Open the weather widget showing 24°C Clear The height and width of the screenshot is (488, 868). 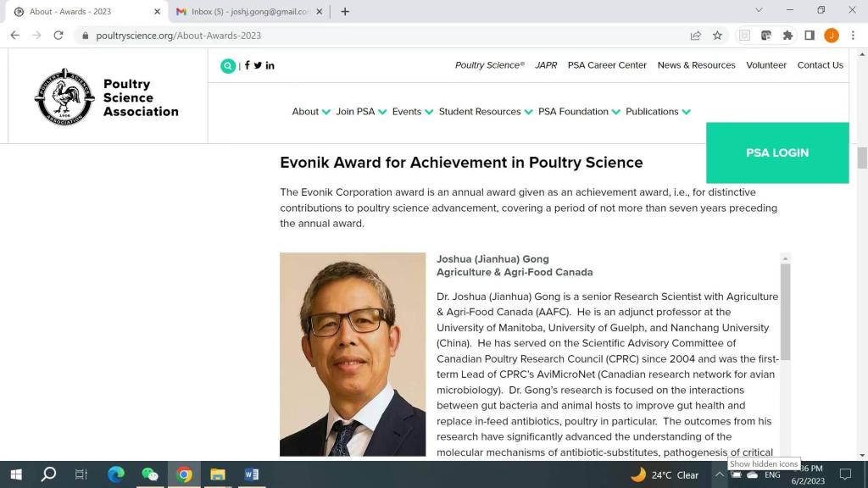(x=665, y=474)
